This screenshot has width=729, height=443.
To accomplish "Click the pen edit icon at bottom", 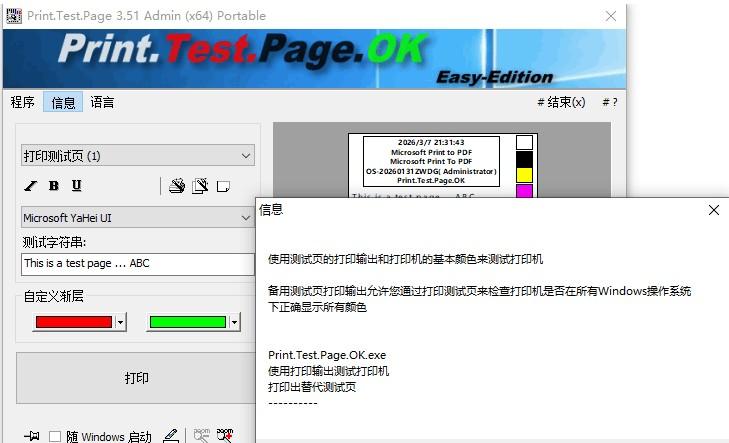I will 171,436.
